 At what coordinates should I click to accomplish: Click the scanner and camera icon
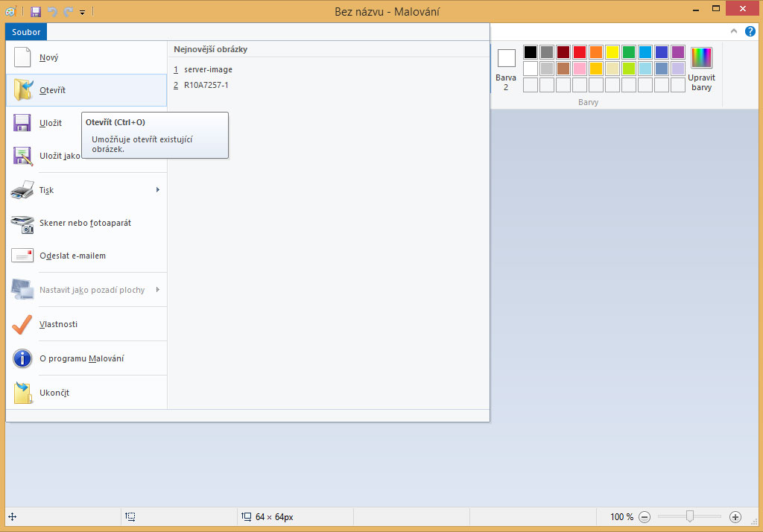click(22, 224)
